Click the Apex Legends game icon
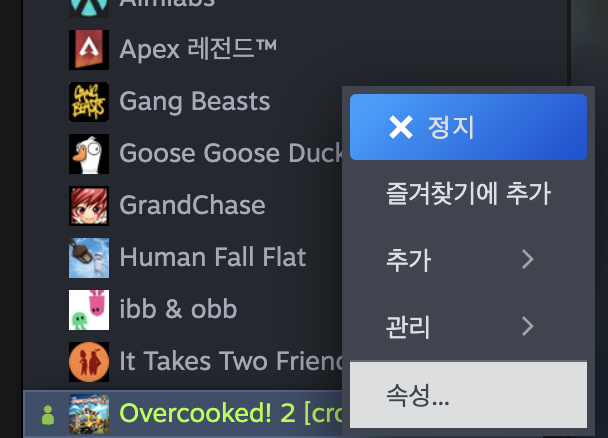The image size is (608, 438). pyautogui.click(x=89, y=50)
